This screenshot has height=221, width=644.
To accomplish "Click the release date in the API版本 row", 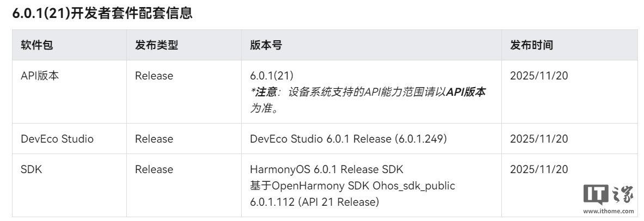I will (x=539, y=76).
